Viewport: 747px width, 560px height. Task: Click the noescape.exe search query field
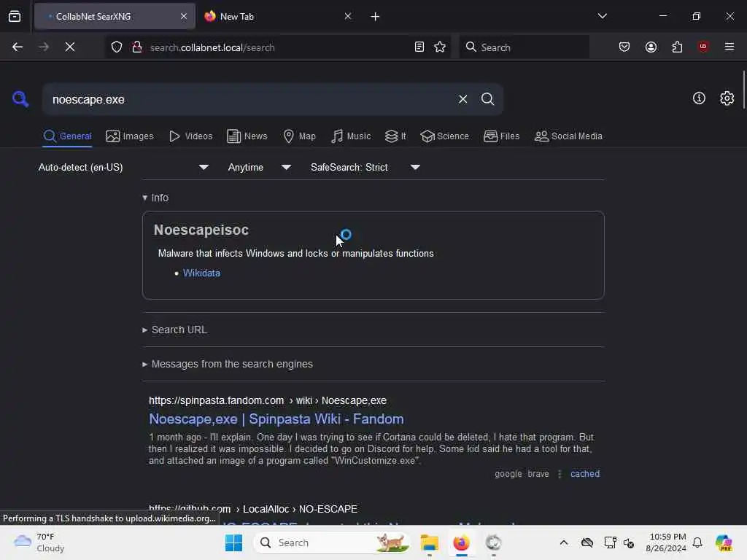click(248, 99)
